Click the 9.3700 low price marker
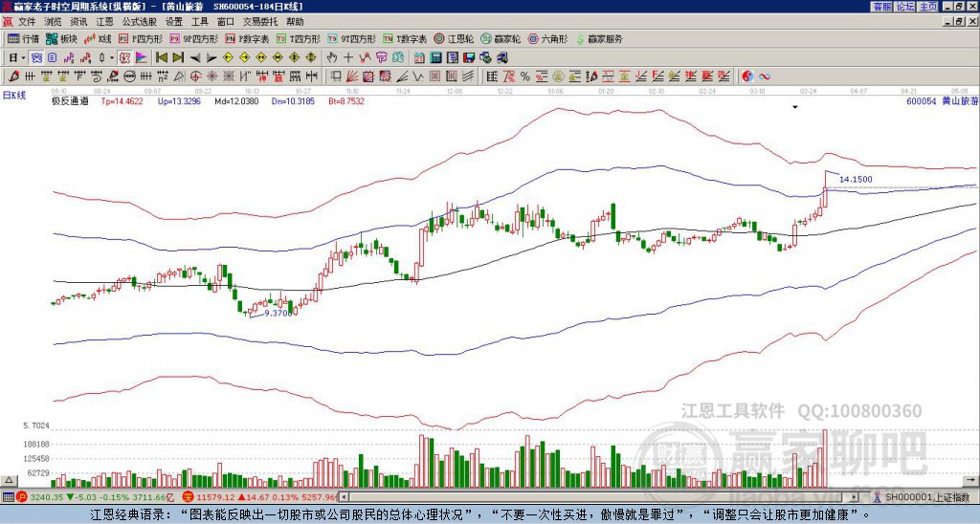 pos(278,313)
